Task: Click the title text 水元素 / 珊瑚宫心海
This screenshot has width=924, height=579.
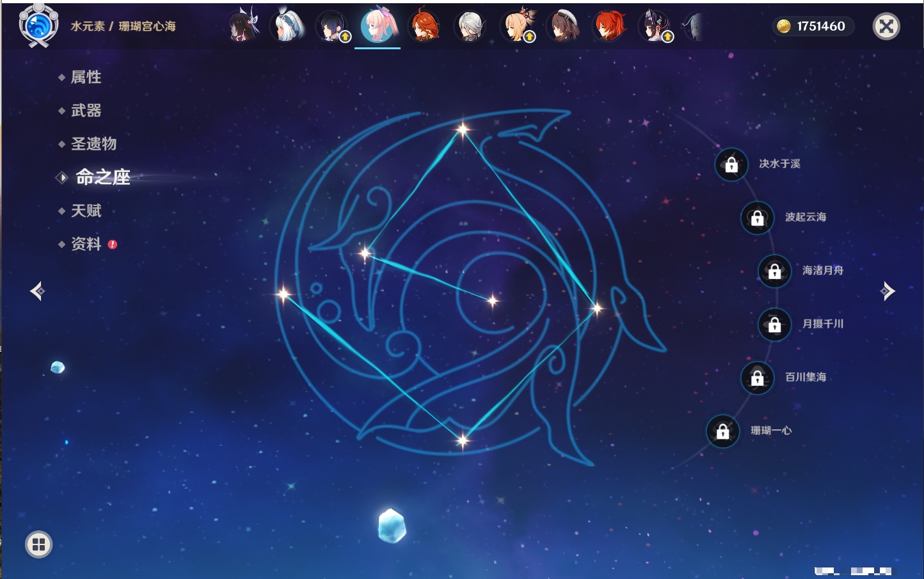Action: click(x=123, y=26)
